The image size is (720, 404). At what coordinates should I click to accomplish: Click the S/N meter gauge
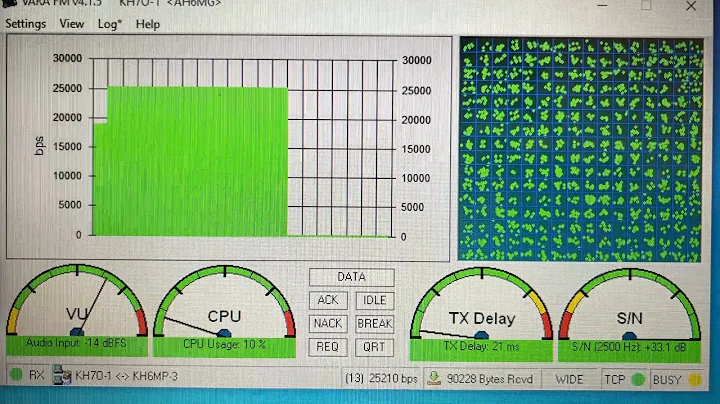[x=630, y=304]
